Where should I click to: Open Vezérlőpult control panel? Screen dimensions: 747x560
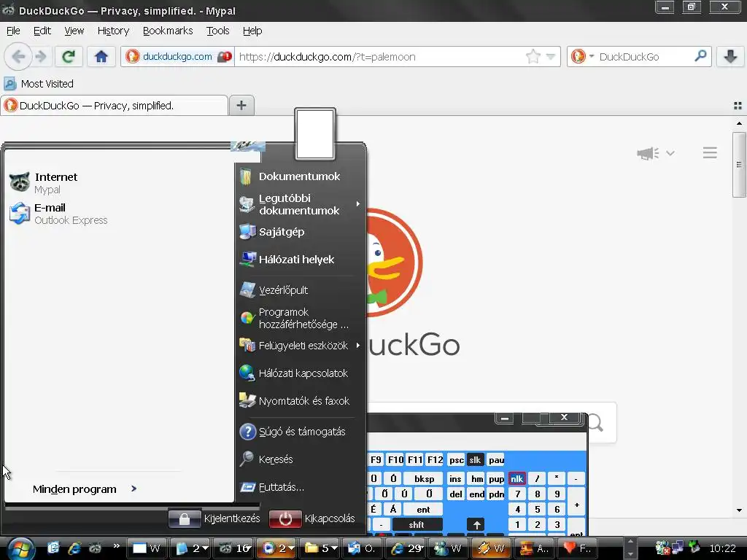pos(274,289)
